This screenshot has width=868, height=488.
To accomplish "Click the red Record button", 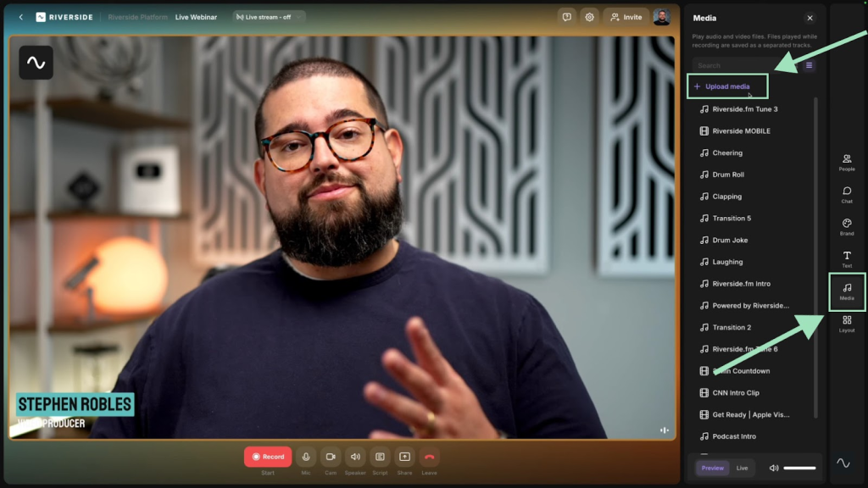I will click(268, 457).
